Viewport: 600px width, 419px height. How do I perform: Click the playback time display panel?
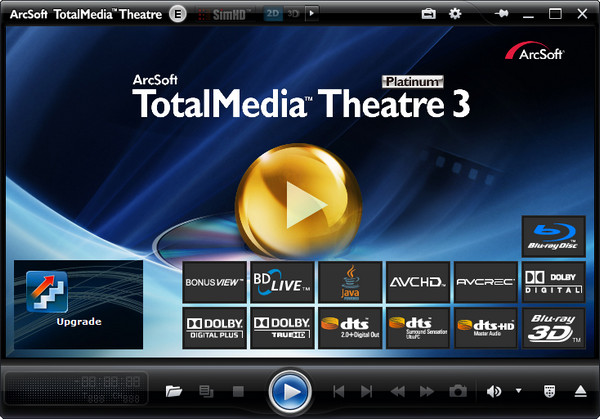[76, 389]
